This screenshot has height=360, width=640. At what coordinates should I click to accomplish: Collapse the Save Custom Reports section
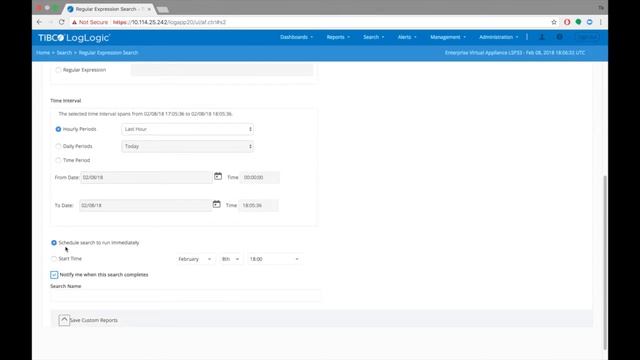tap(64, 320)
